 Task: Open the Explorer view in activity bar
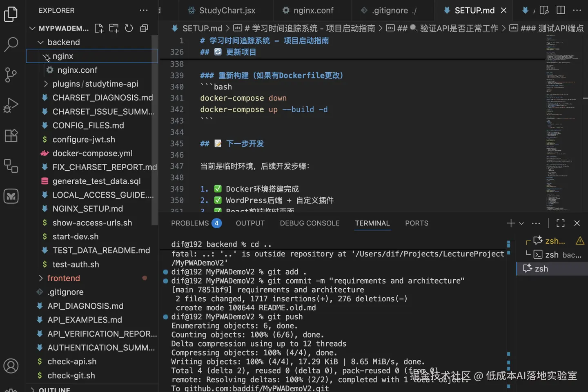11,14
